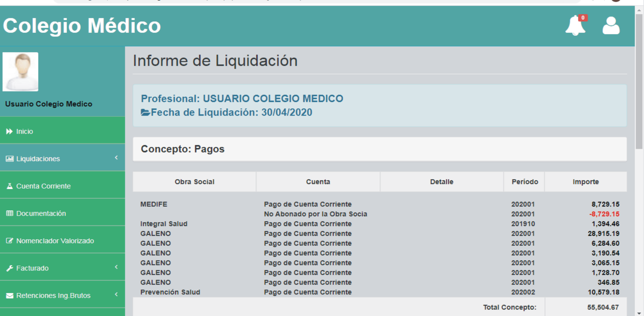Open Facturado in the sidebar

coord(62,267)
